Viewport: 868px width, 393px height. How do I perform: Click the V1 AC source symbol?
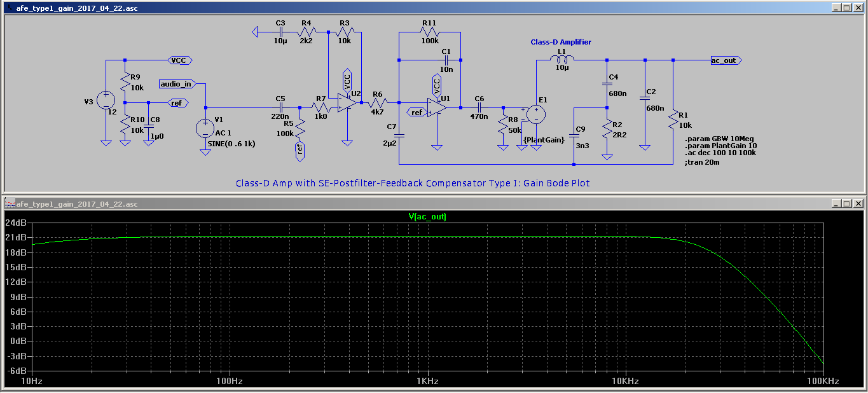pos(205,128)
